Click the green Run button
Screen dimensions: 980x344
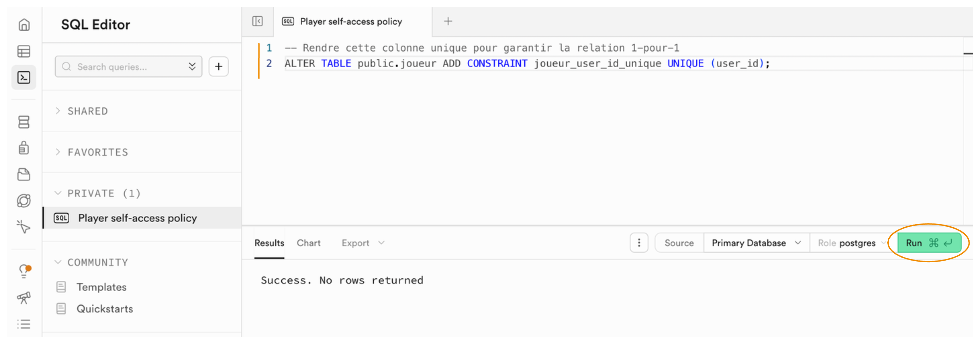click(x=929, y=243)
